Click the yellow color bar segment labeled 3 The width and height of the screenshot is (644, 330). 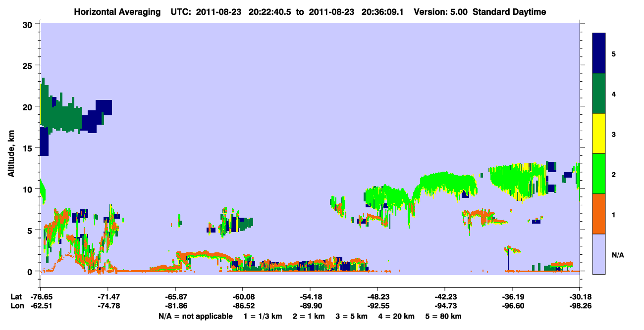tap(599, 134)
